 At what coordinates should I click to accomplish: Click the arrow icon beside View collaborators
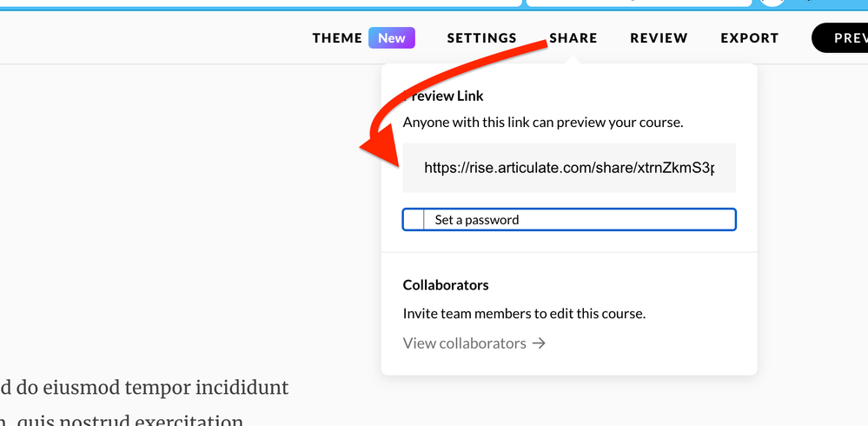[x=540, y=343]
